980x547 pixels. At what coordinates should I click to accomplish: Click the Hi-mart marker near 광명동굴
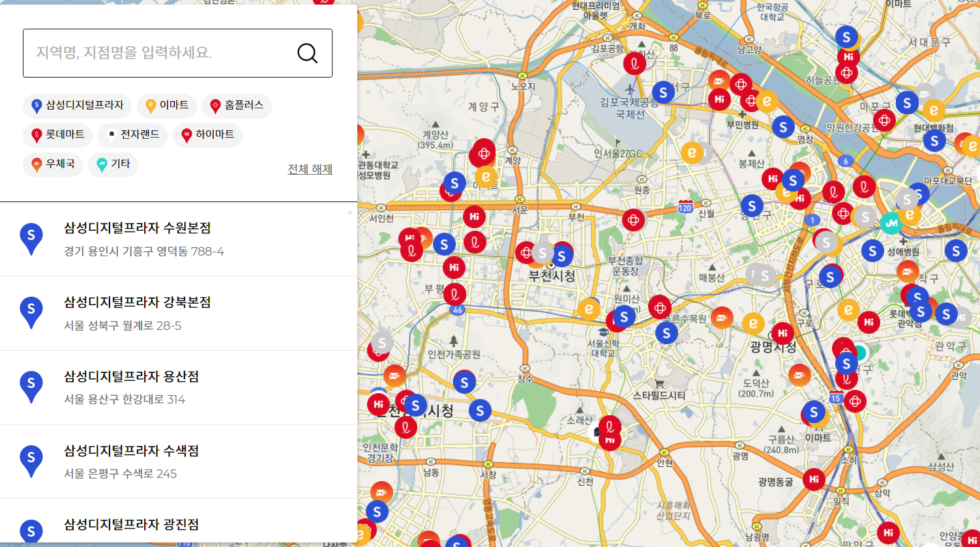[x=814, y=480]
